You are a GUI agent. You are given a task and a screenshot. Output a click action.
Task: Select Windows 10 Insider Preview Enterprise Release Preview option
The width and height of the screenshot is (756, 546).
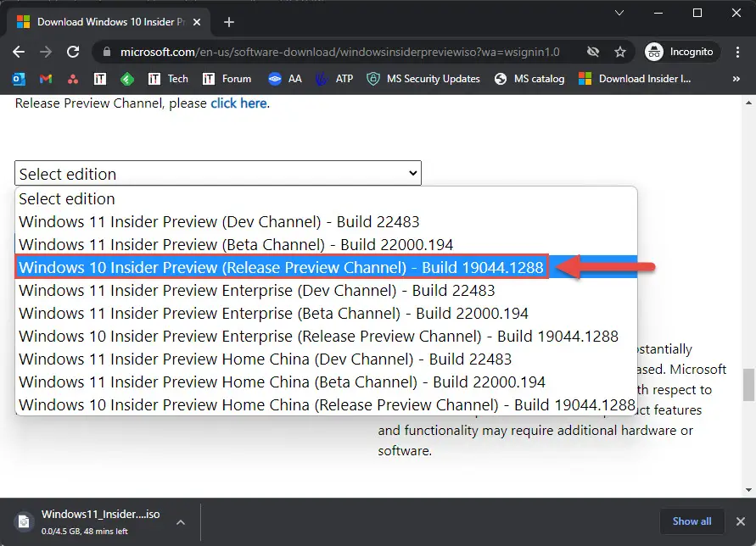[326, 337]
